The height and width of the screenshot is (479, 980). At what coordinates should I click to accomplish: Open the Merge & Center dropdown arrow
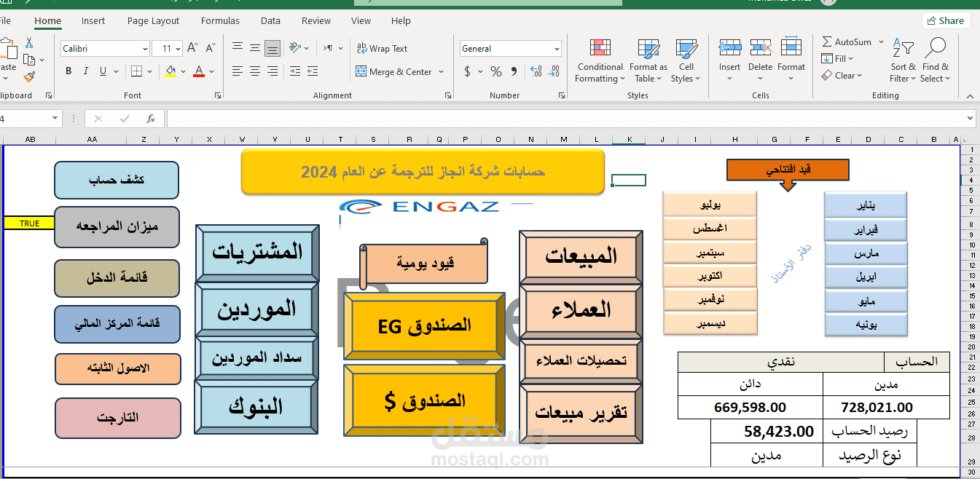tap(440, 72)
